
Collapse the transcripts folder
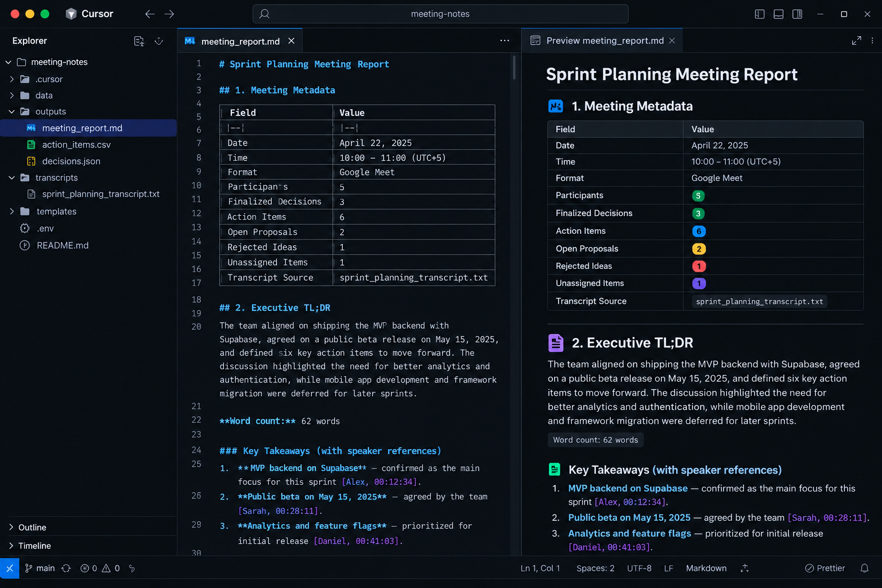(11, 178)
